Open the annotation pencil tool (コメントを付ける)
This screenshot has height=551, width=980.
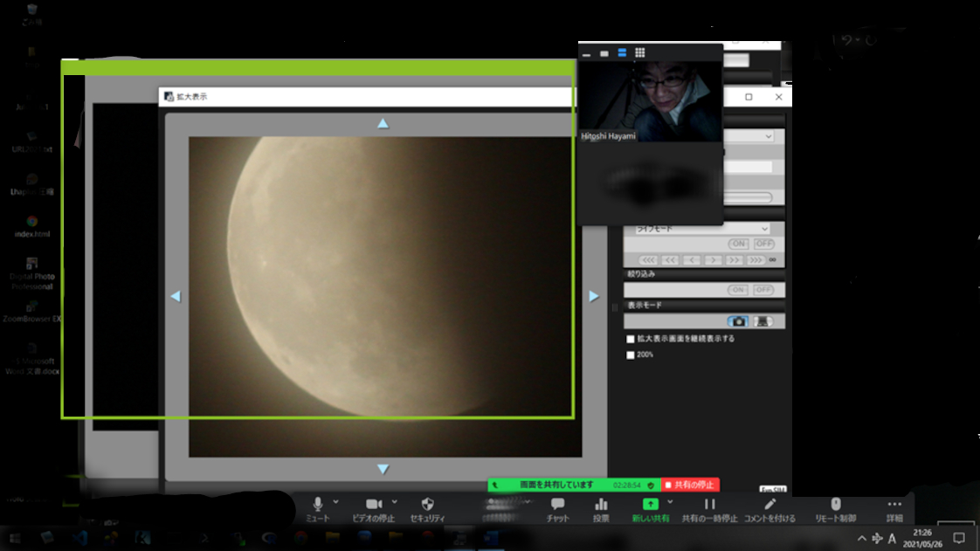click(770, 506)
